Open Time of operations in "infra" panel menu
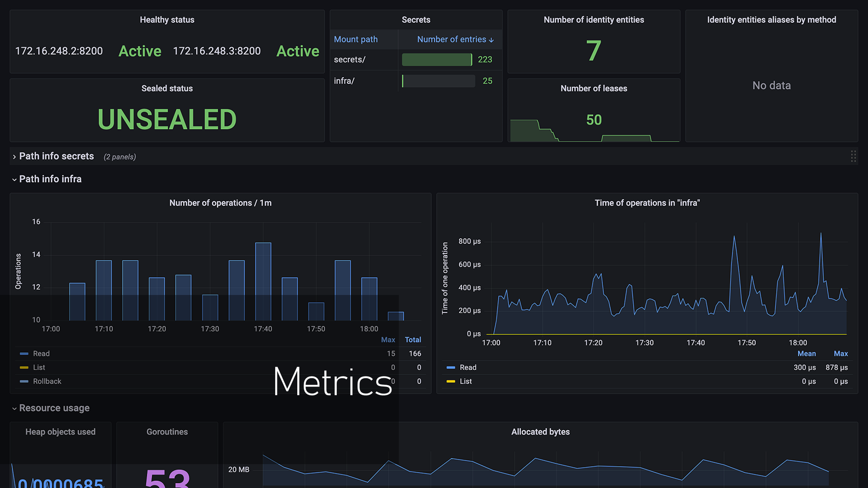The width and height of the screenshot is (868, 488). point(647,203)
